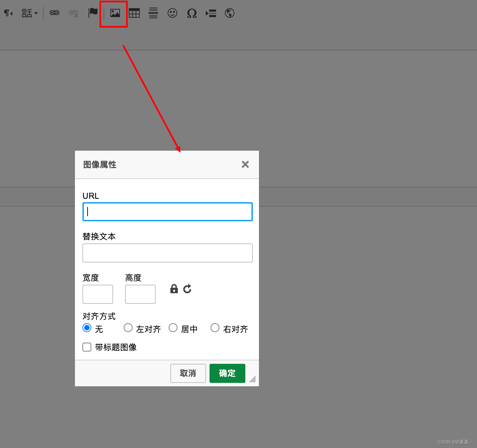
Task: Click the width (宽度) input box
Action: pyautogui.click(x=98, y=294)
